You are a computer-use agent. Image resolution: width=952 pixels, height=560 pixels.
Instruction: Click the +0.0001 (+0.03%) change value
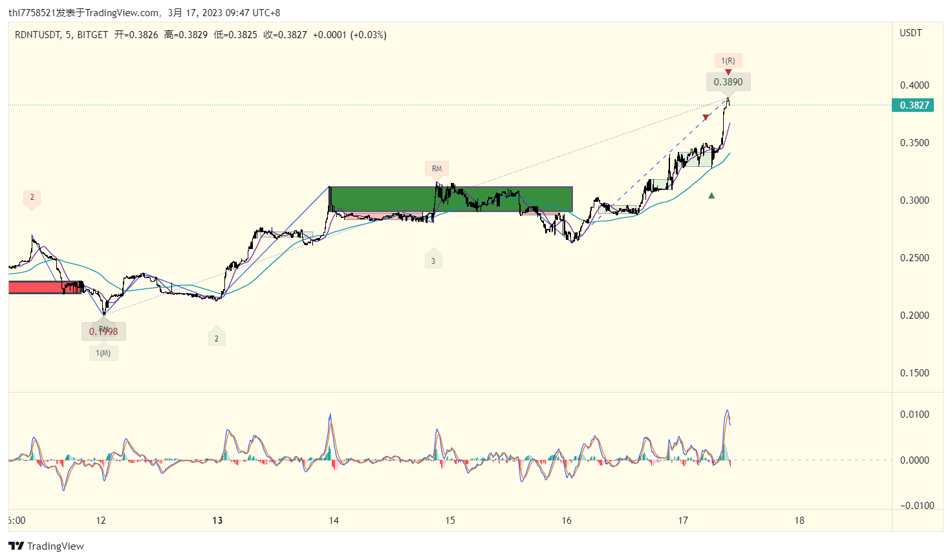350,35
